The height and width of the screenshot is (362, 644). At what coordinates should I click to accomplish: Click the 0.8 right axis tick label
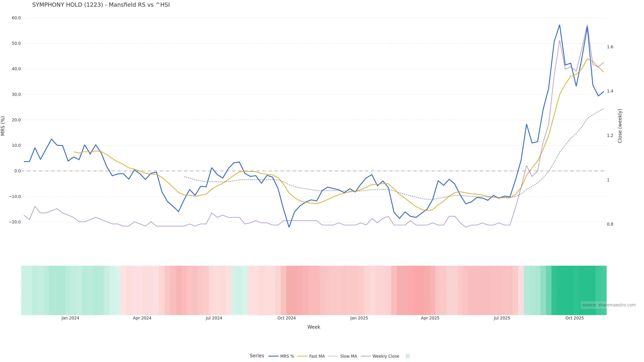(x=610, y=224)
